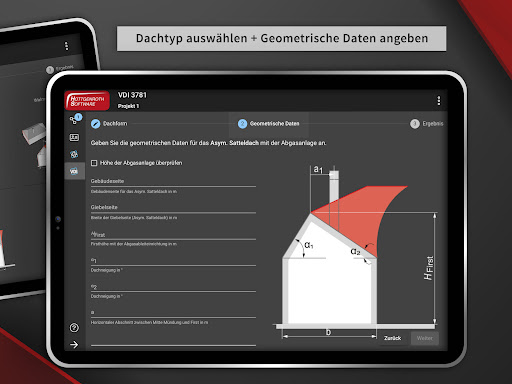Go to the Dachform step
512x384 pixels.
[x=109, y=124]
